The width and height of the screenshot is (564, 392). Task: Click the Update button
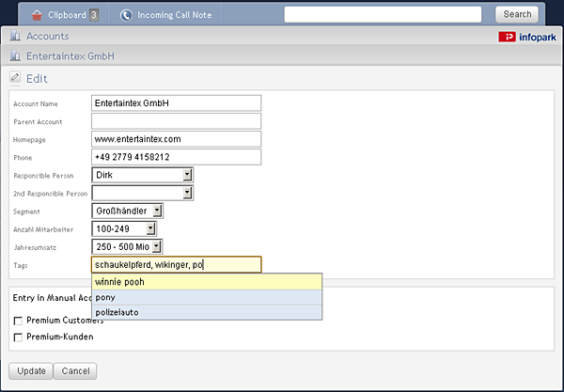point(31,370)
